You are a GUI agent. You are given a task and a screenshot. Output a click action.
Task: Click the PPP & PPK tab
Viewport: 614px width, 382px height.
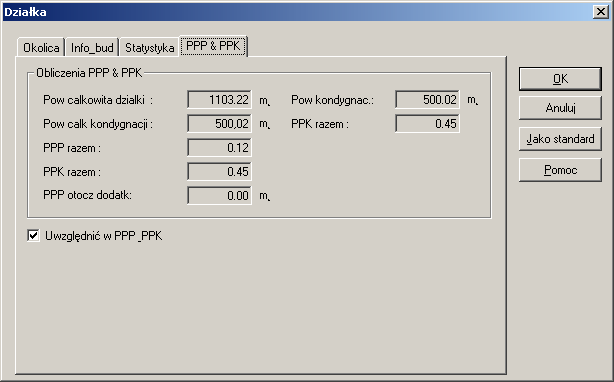(213, 46)
